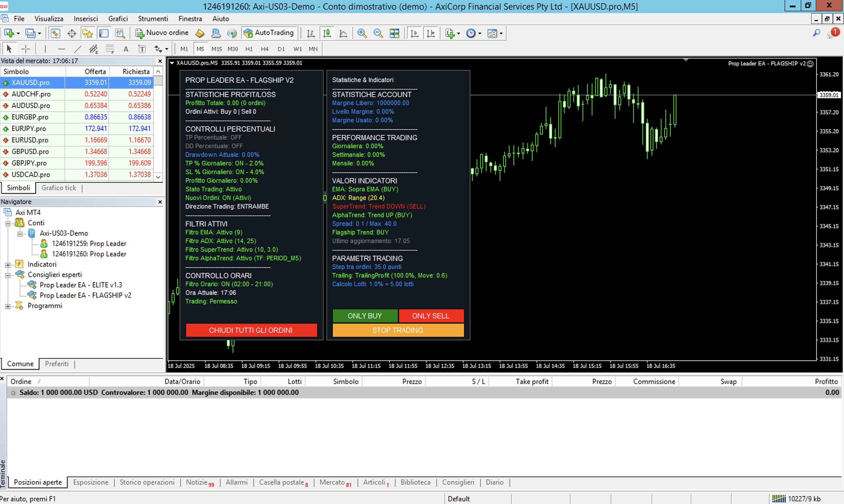Open the Templates dropdown arrow
Screen dimensions: 844x504
[x=501, y=33]
